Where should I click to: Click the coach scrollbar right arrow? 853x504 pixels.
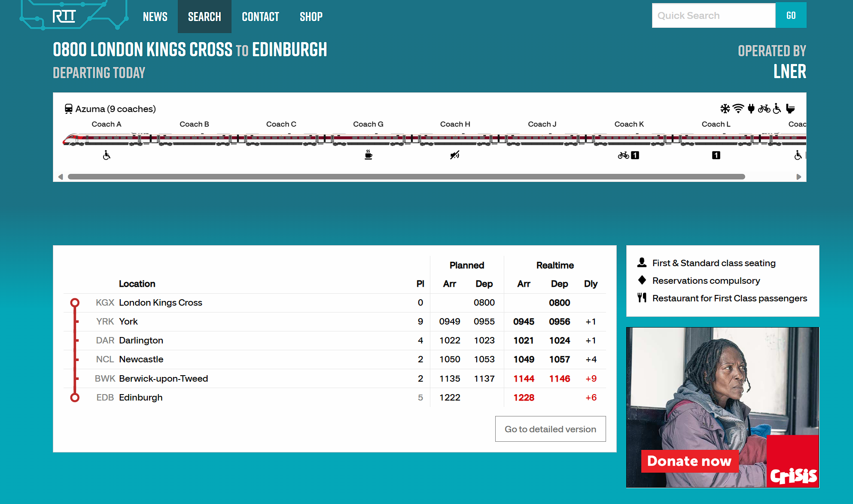point(799,177)
